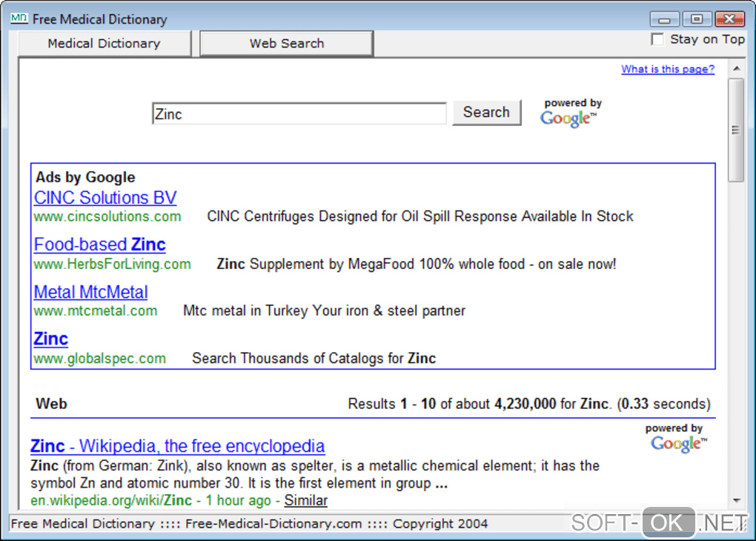Open the 'What is this page?' link
Image resolution: width=756 pixels, height=541 pixels.
[668, 69]
